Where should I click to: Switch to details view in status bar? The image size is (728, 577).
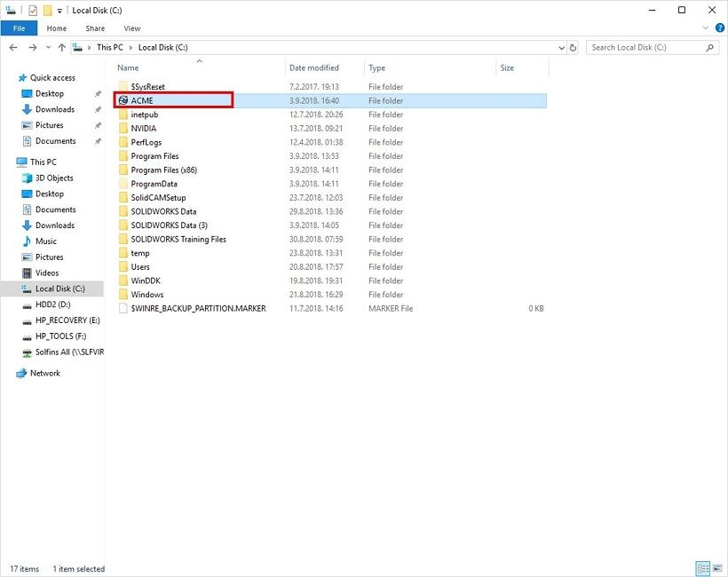tap(702, 568)
